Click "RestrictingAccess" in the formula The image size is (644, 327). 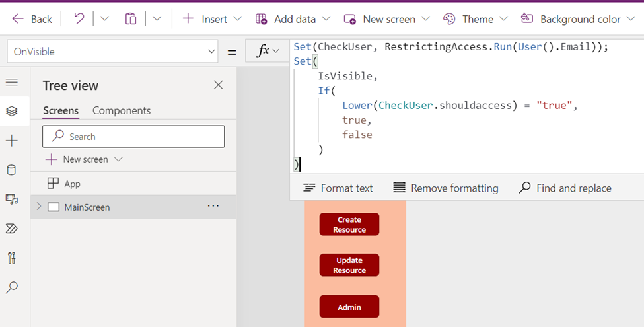(x=436, y=47)
